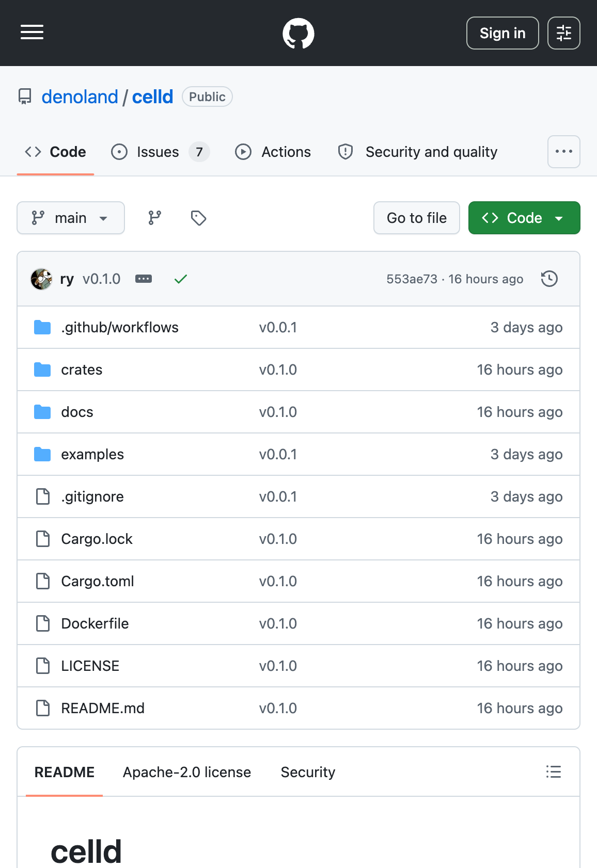Click '16 hours ago' in LICENSE row
This screenshot has height=868, width=597.
click(520, 666)
